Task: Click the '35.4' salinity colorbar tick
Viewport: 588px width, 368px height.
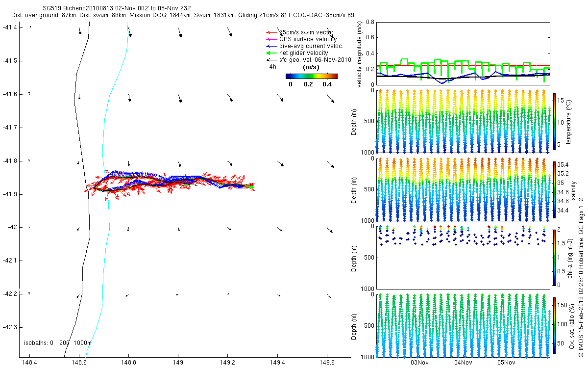Action: (x=564, y=164)
